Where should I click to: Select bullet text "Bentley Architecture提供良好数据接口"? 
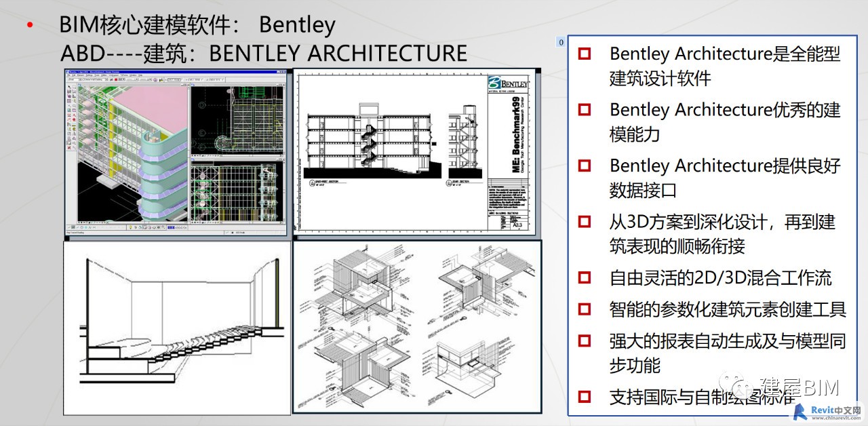click(x=724, y=178)
